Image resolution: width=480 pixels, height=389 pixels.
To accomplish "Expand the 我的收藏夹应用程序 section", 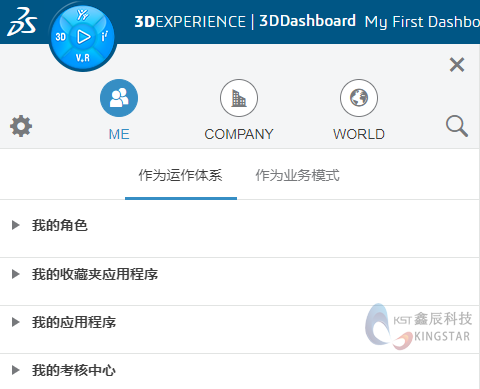I will (x=239, y=275).
